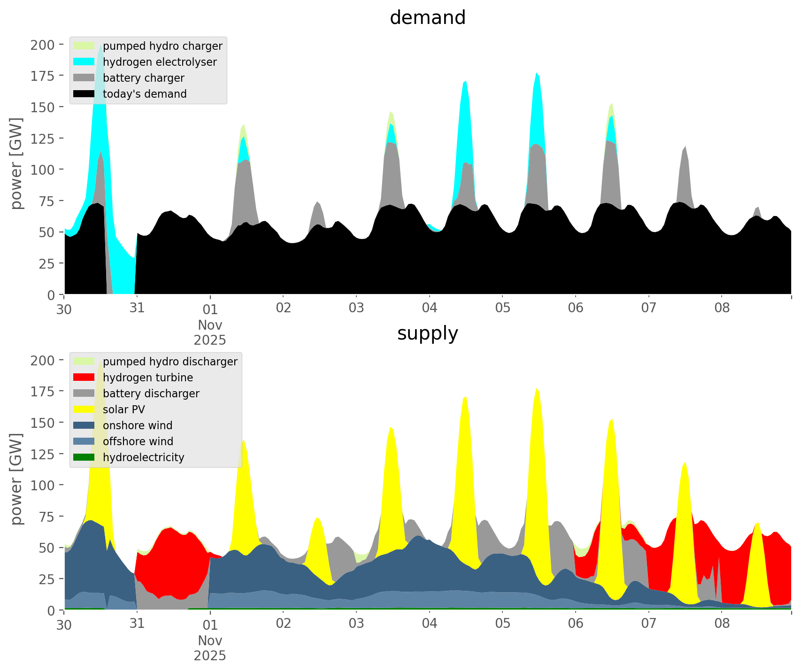This screenshot has height=672, width=801.
Task: Click the "demand" chart title
Action: [427, 18]
